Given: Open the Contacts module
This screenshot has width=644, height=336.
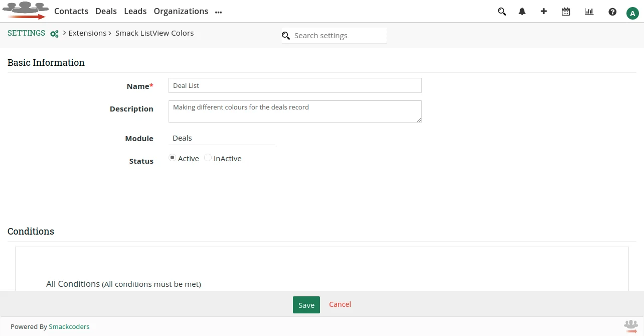Looking at the screenshot, I should 71,11.
